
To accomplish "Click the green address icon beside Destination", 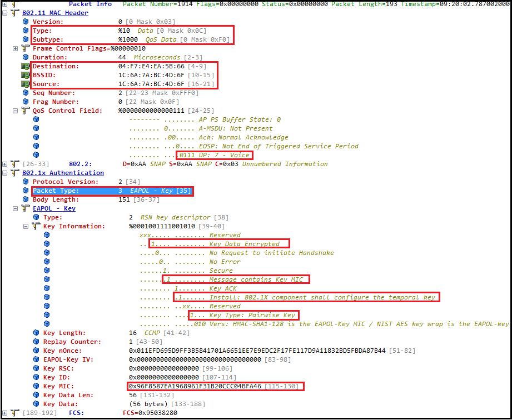I will (x=26, y=66).
